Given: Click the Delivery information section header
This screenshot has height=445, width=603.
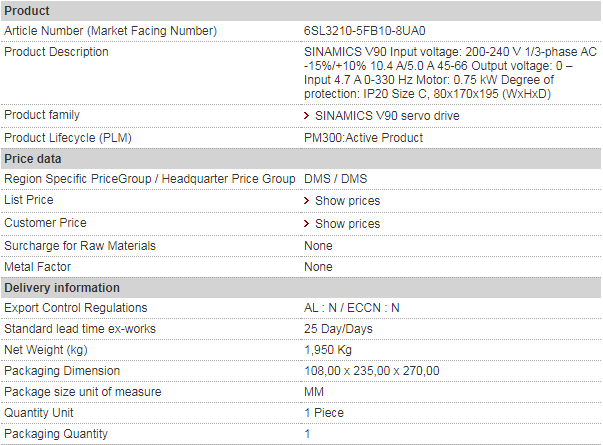Looking at the screenshot, I should click(x=301, y=288).
